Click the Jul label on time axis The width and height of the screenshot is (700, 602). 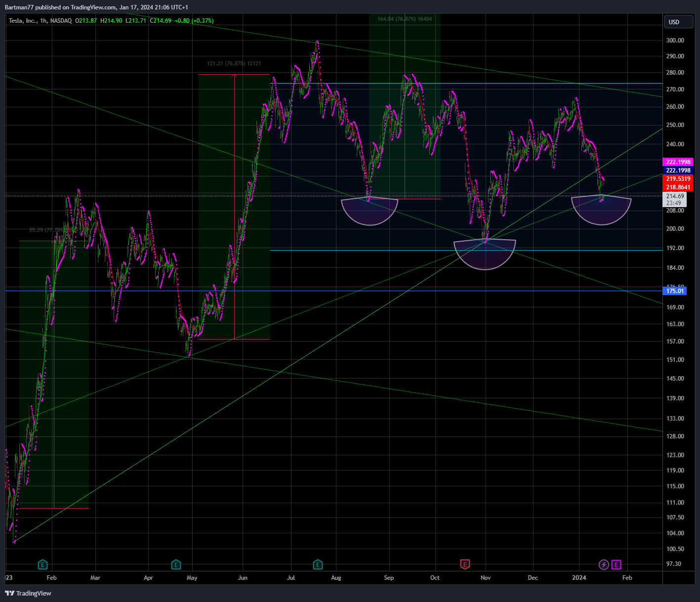pyautogui.click(x=291, y=578)
